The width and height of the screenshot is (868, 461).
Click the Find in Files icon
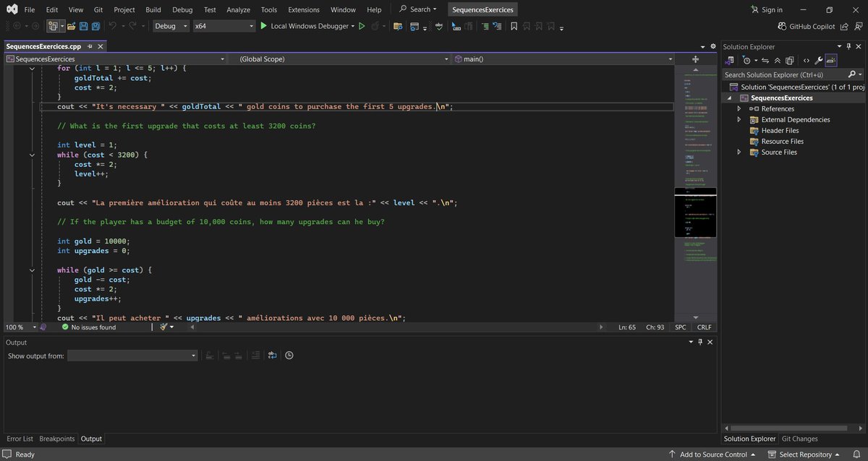[398, 26]
